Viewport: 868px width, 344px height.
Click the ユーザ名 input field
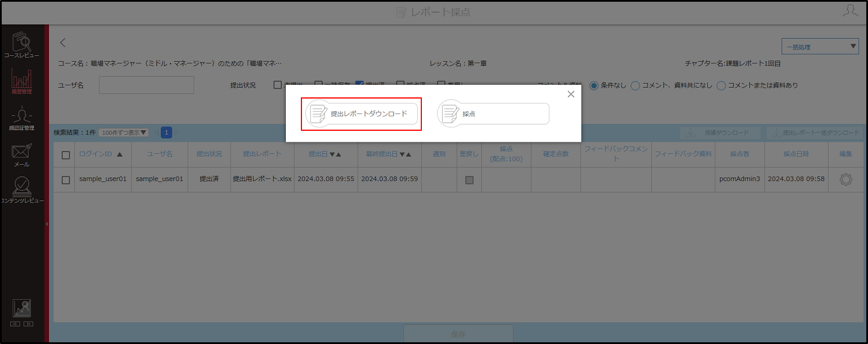coord(146,85)
